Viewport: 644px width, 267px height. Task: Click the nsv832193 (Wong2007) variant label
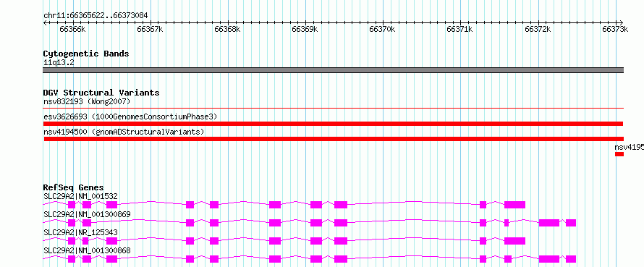coord(87,101)
